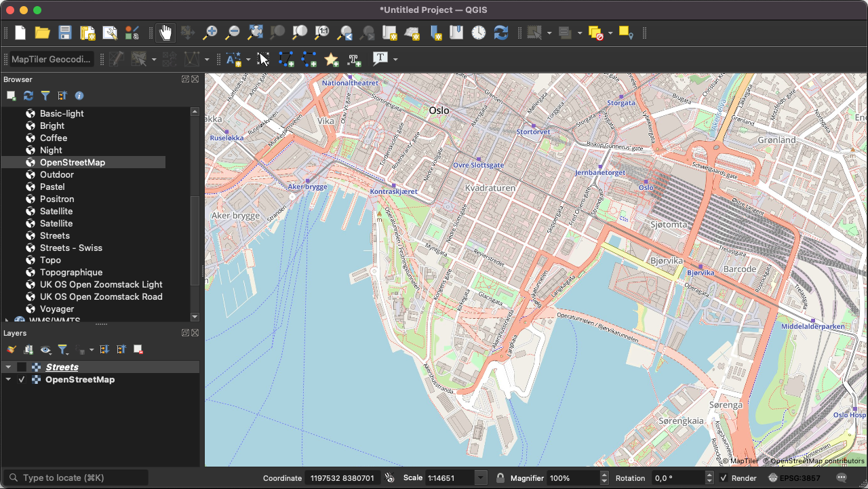The image size is (868, 489).
Task: Open the Scale combo box dropdown arrow
Action: (x=481, y=478)
